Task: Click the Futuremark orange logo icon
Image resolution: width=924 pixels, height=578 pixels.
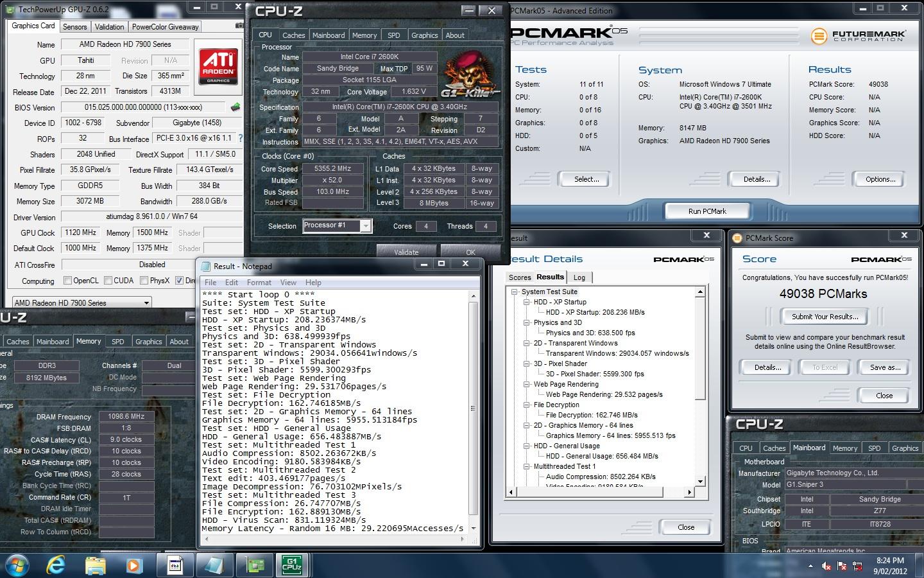Action: 819,36
